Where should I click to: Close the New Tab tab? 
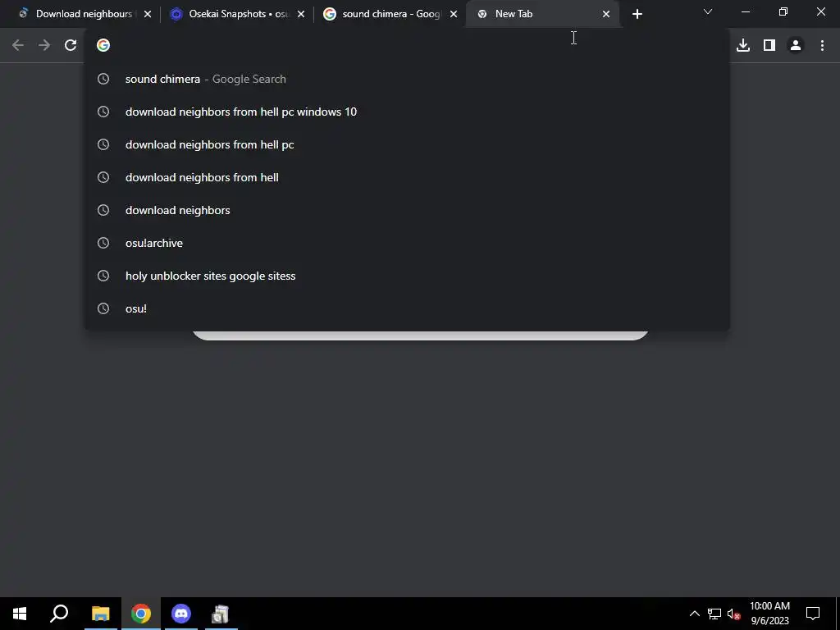pyautogui.click(x=606, y=14)
